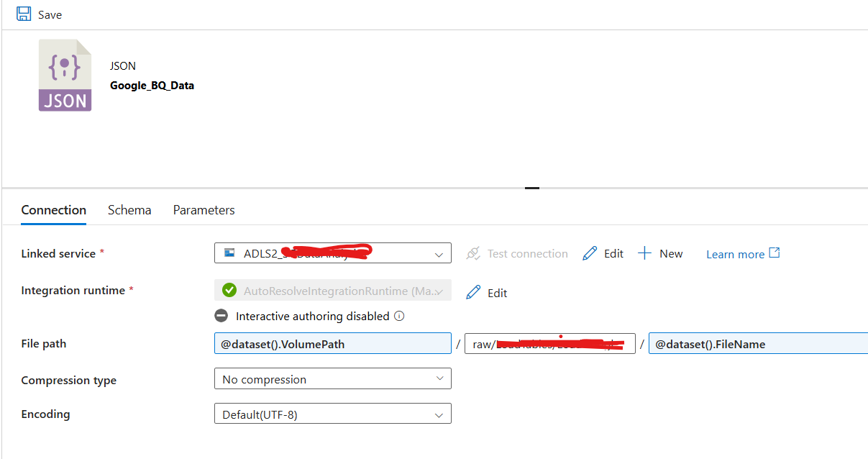Screen dimensions: 868x459
Task: Click the external link icon next to Learn more
Action: (775, 253)
